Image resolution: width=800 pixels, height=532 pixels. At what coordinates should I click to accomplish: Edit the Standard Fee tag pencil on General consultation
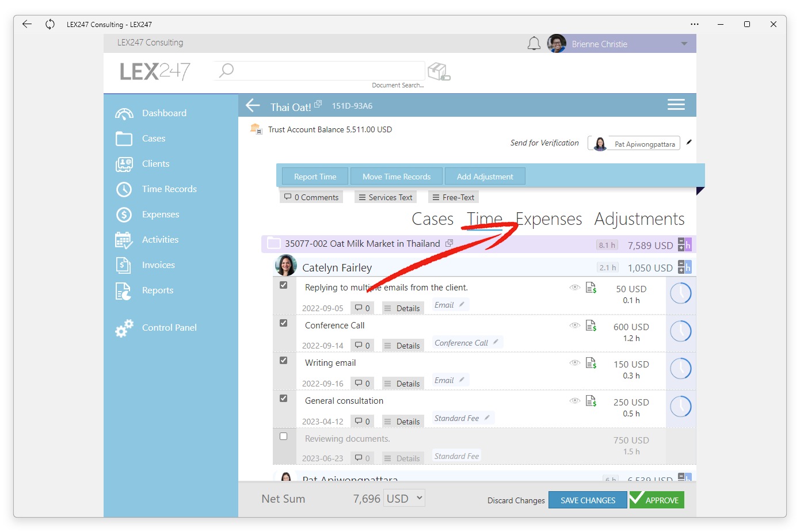tap(487, 418)
